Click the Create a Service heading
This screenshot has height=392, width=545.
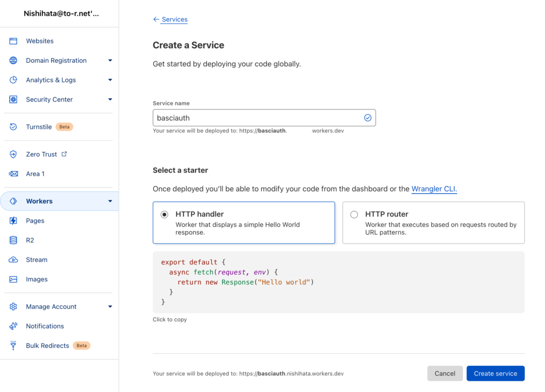click(188, 45)
